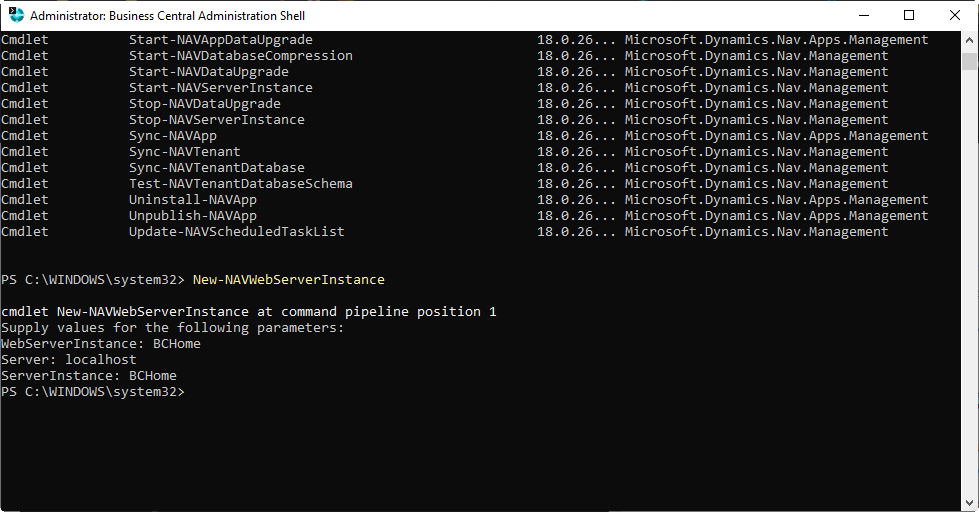Click the Start-NAVDatabaseCompression cmdlet name

click(240, 56)
